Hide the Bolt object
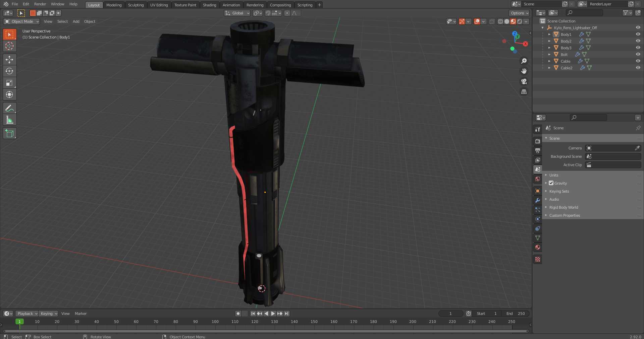This screenshot has width=644, height=339. (638, 54)
